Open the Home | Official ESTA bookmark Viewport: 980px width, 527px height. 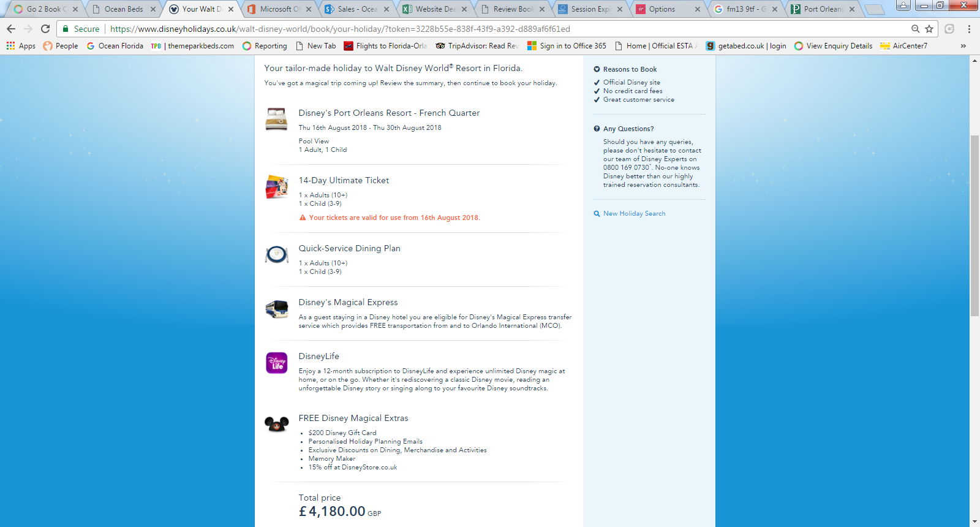point(656,46)
